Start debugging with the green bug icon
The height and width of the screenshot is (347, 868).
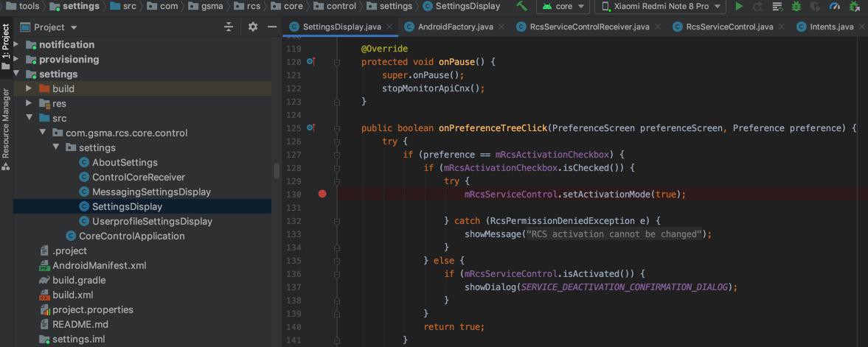click(796, 7)
